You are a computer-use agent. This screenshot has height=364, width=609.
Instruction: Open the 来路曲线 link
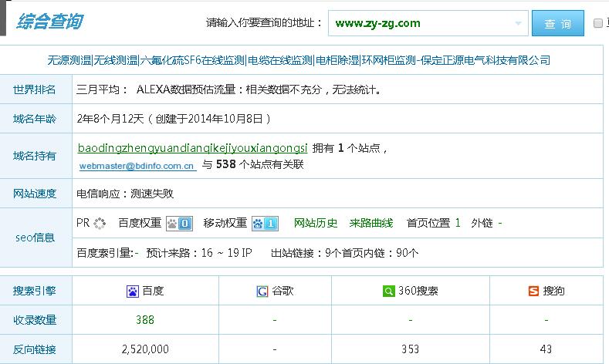[x=371, y=223]
